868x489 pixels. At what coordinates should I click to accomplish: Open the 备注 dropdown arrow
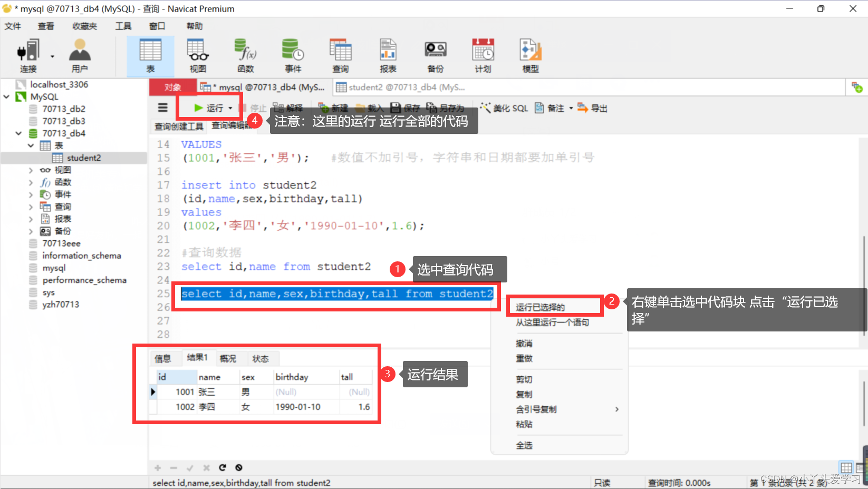(571, 108)
